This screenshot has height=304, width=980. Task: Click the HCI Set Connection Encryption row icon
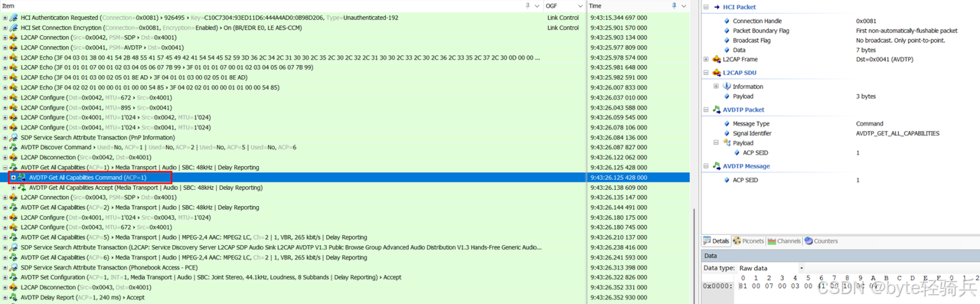click(13, 28)
